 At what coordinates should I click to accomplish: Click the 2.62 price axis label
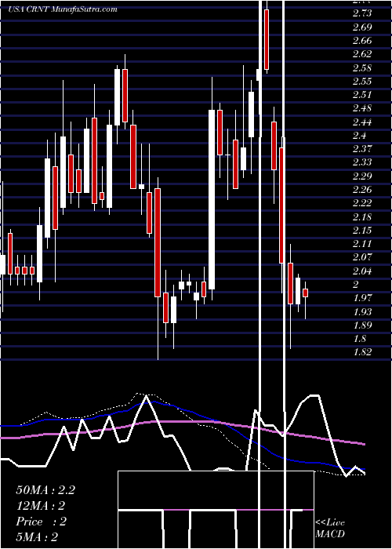[x=362, y=54]
